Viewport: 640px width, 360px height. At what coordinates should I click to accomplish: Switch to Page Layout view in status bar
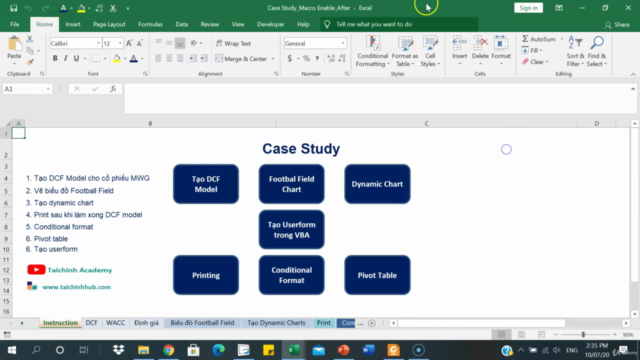521,335
